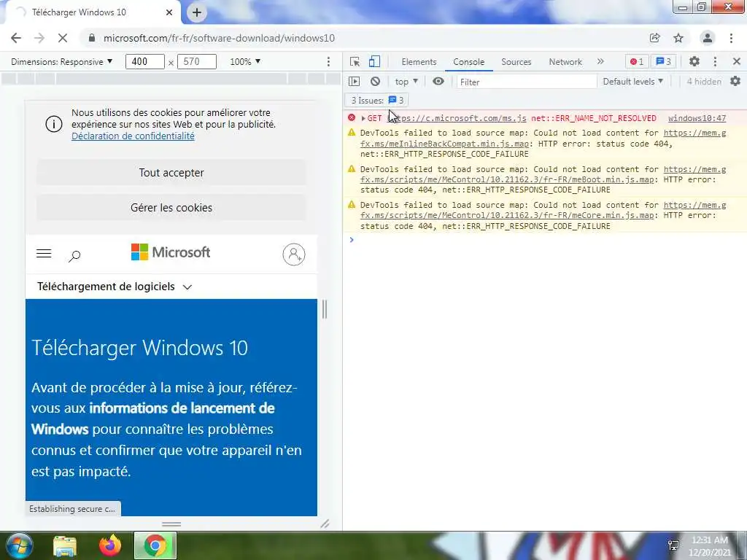Show the console sidebar

pyautogui.click(x=354, y=82)
